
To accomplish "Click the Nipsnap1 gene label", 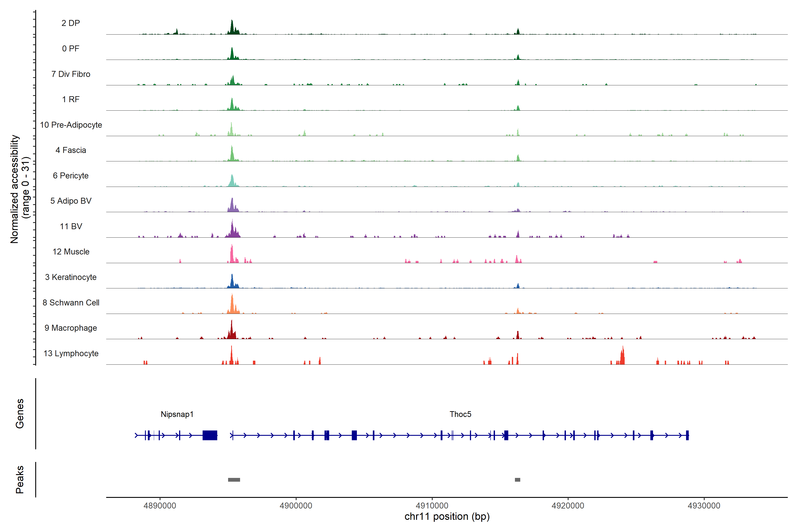I will (177, 414).
